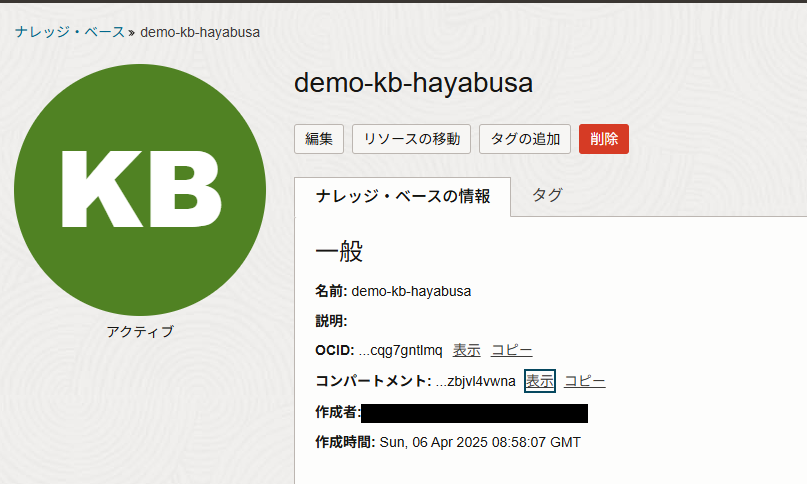
Task: Open the ナレッジ・ベース breadcrumb link
Action: point(70,32)
